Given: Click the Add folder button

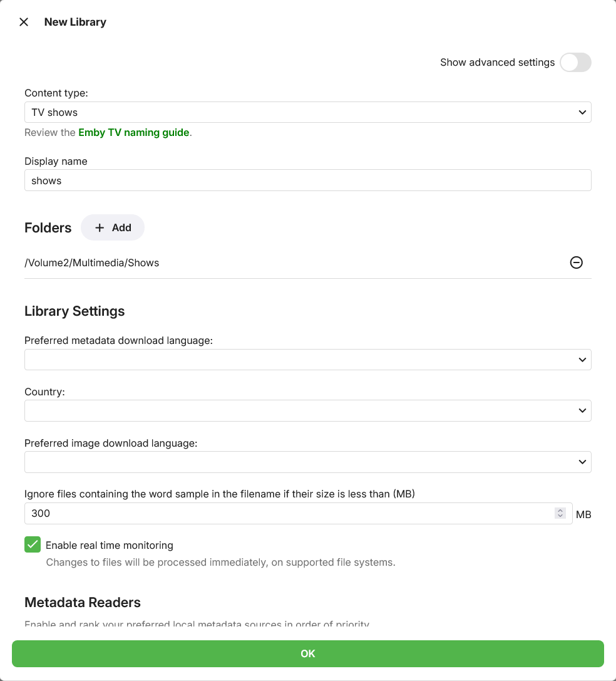Looking at the screenshot, I should tap(113, 227).
